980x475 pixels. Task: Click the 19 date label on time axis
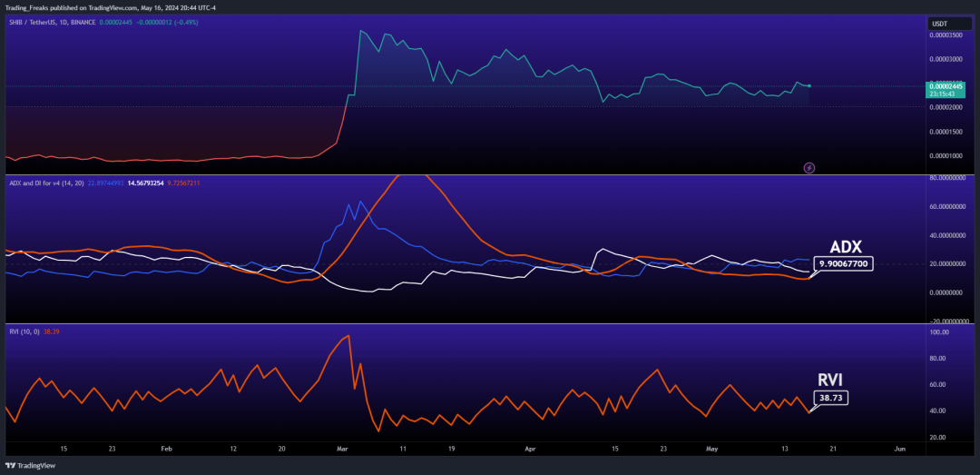coord(451,449)
